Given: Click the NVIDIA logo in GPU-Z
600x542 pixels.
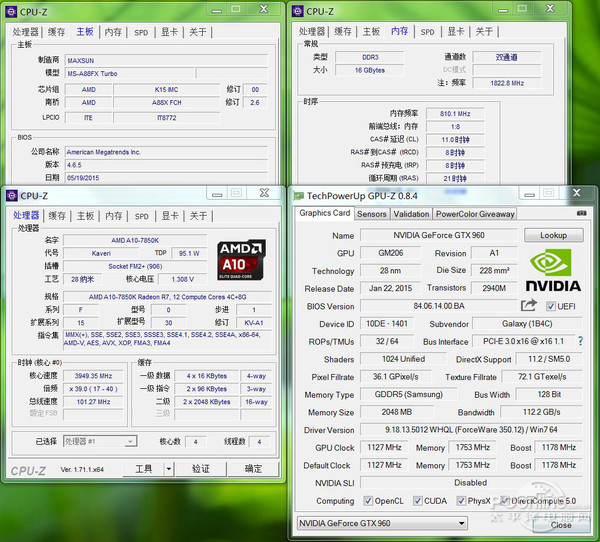Looking at the screenshot, I should click(553, 270).
